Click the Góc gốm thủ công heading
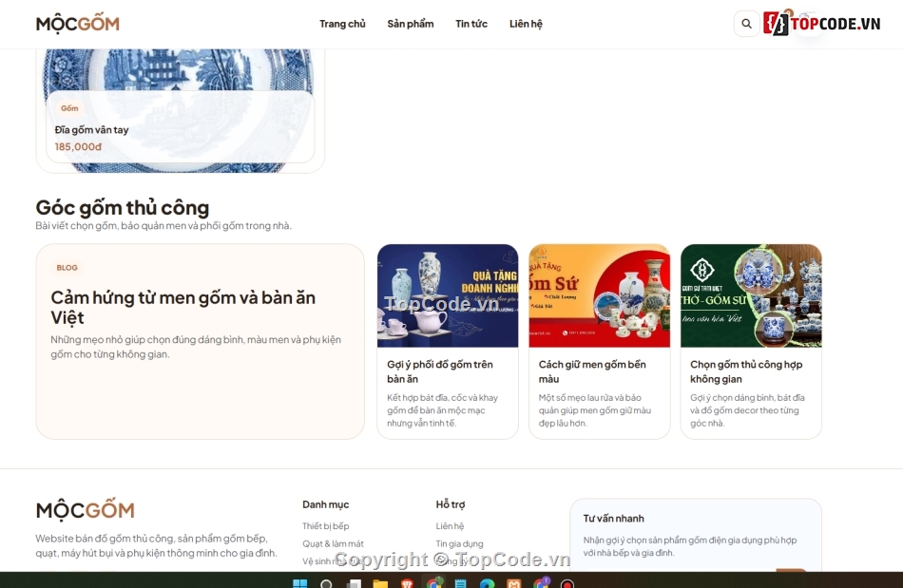The height and width of the screenshot is (588, 903). point(122,207)
